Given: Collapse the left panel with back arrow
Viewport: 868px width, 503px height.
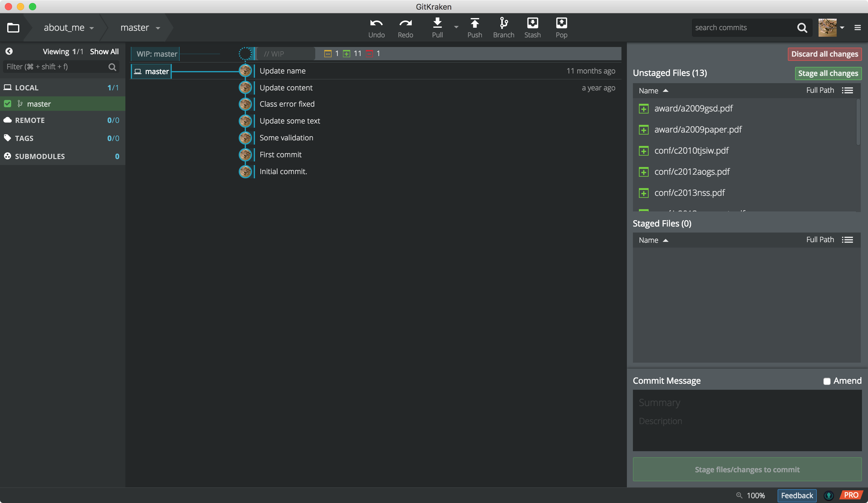Looking at the screenshot, I should (9, 51).
